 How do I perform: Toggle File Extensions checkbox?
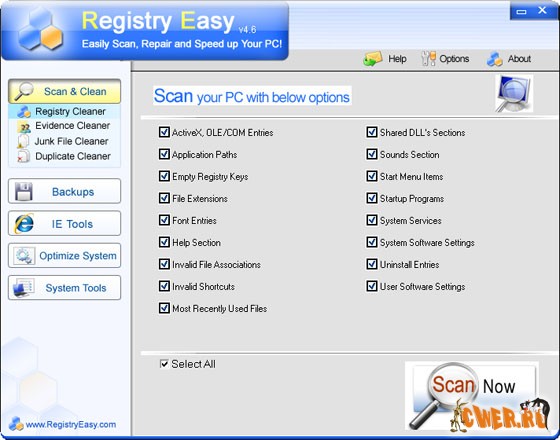click(x=164, y=198)
